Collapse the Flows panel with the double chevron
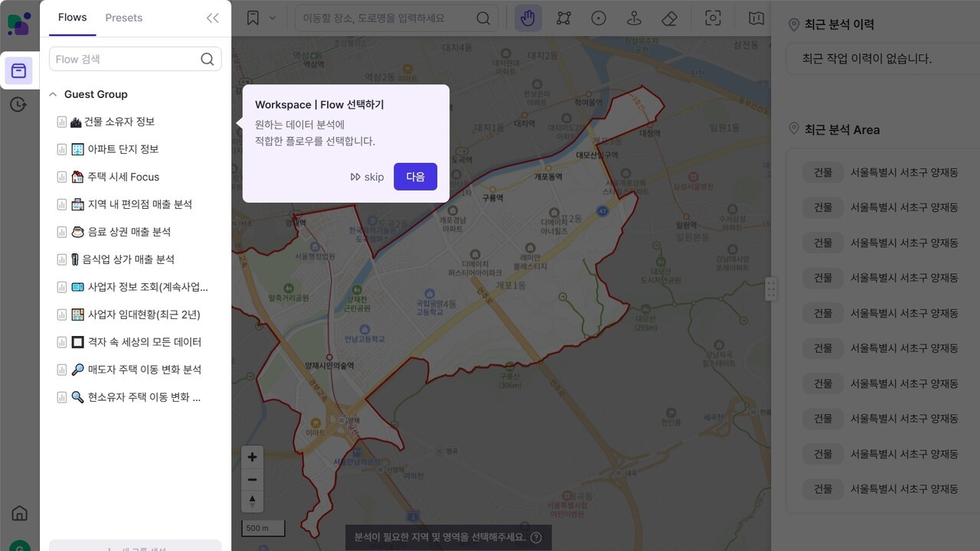This screenshot has width=980, height=551. (212, 18)
